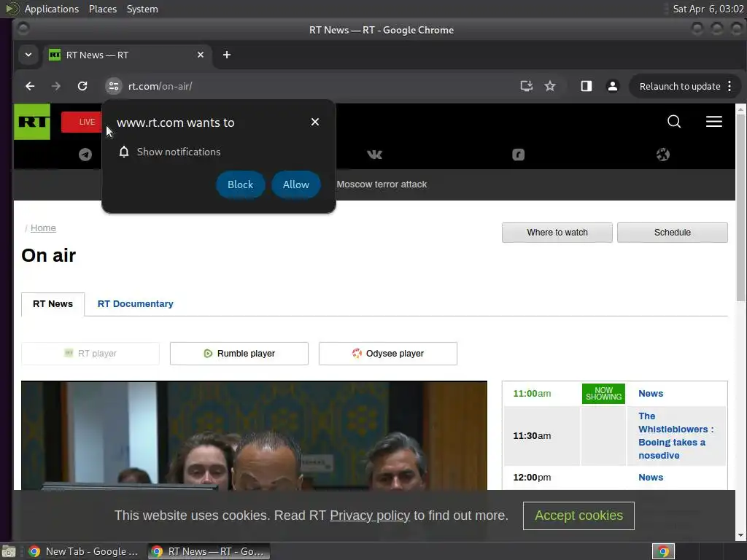Open the Chrome three-dot menu
This screenshot has height=560, width=747.
(x=729, y=86)
